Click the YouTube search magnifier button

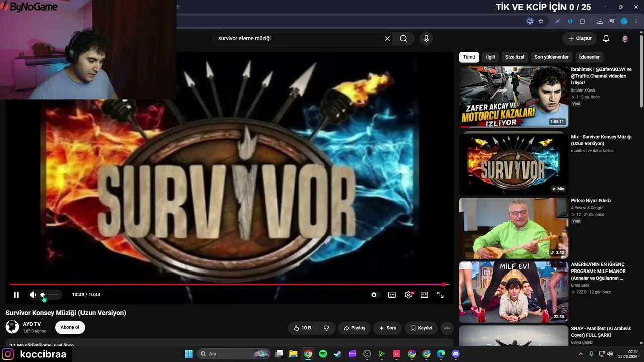coord(404,38)
